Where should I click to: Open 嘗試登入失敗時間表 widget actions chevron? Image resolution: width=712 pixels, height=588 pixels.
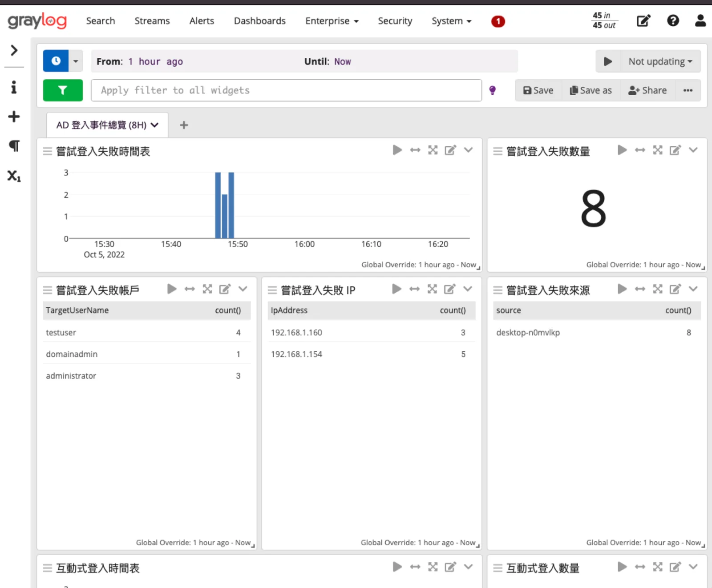(468, 150)
